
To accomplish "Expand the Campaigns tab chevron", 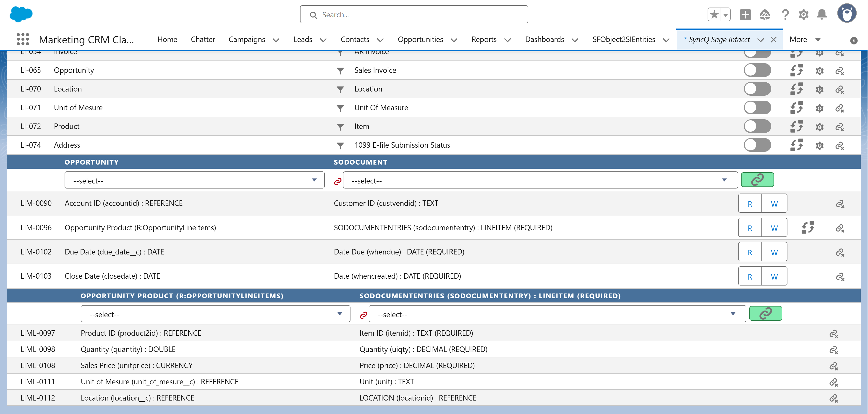I will pyautogui.click(x=276, y=40).
